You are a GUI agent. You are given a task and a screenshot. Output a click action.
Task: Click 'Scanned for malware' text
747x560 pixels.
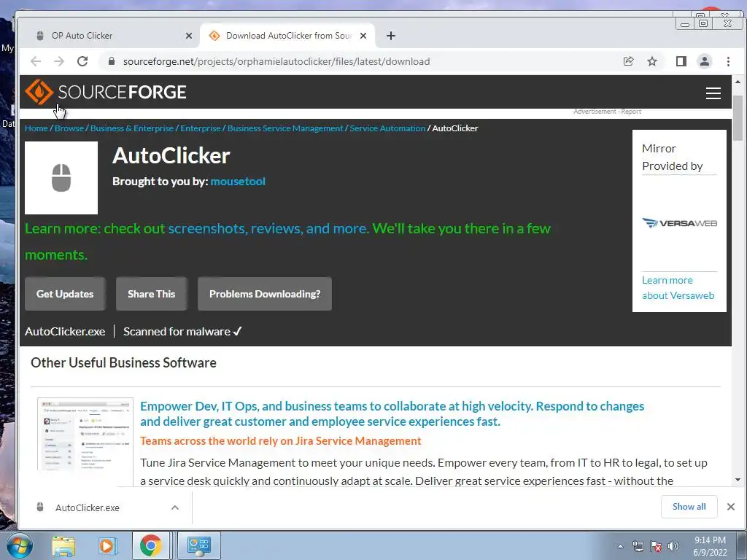tap(177, 332)
